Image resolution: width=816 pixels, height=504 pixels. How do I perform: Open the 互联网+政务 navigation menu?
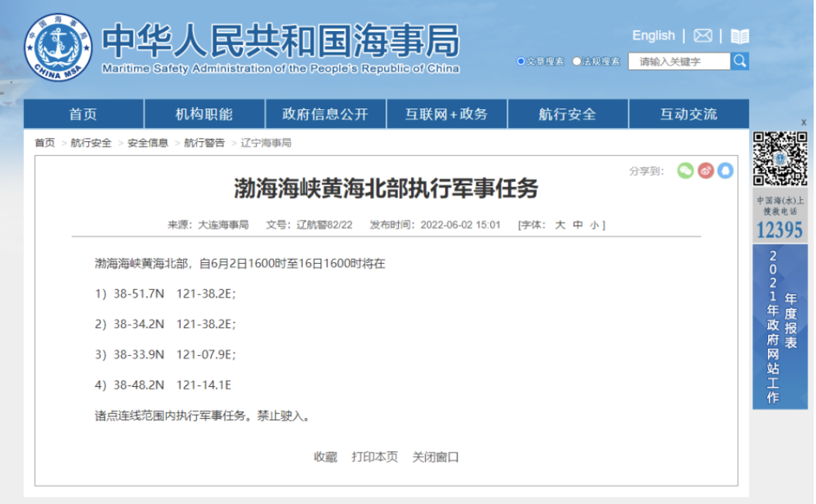click(446, 114)
